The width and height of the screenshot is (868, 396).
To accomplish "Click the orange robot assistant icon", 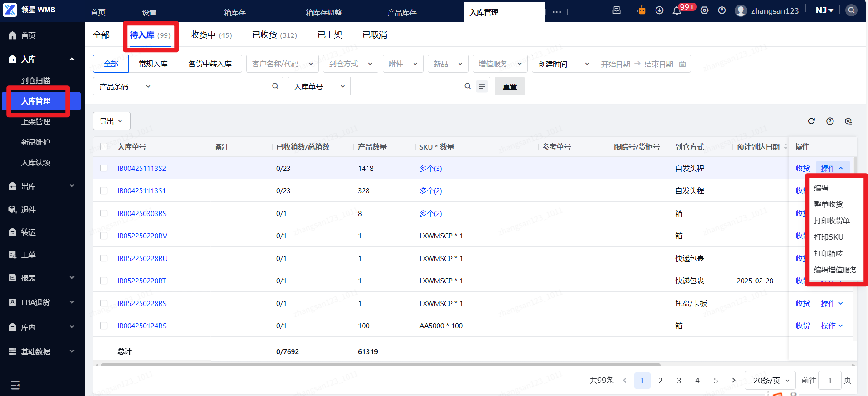I will [x=641, y=10].
